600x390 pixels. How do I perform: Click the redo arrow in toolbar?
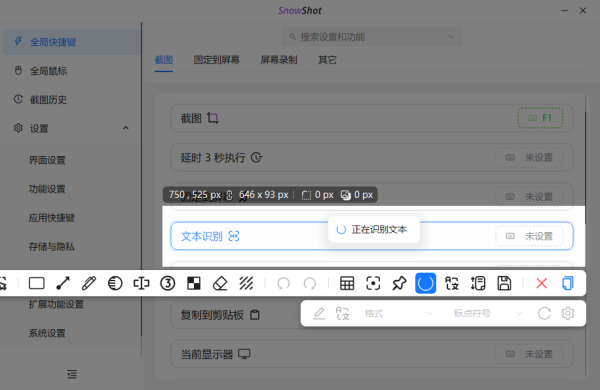310,284
